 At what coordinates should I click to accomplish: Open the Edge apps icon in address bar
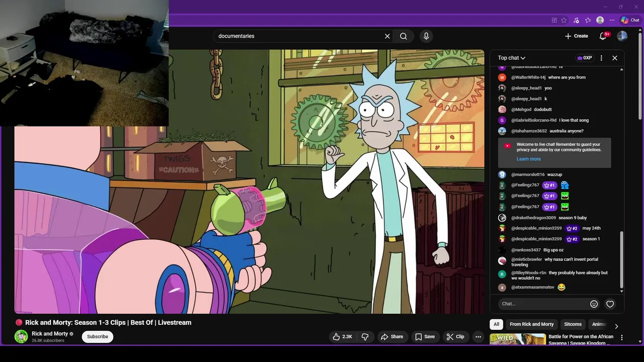pos(554,20)
